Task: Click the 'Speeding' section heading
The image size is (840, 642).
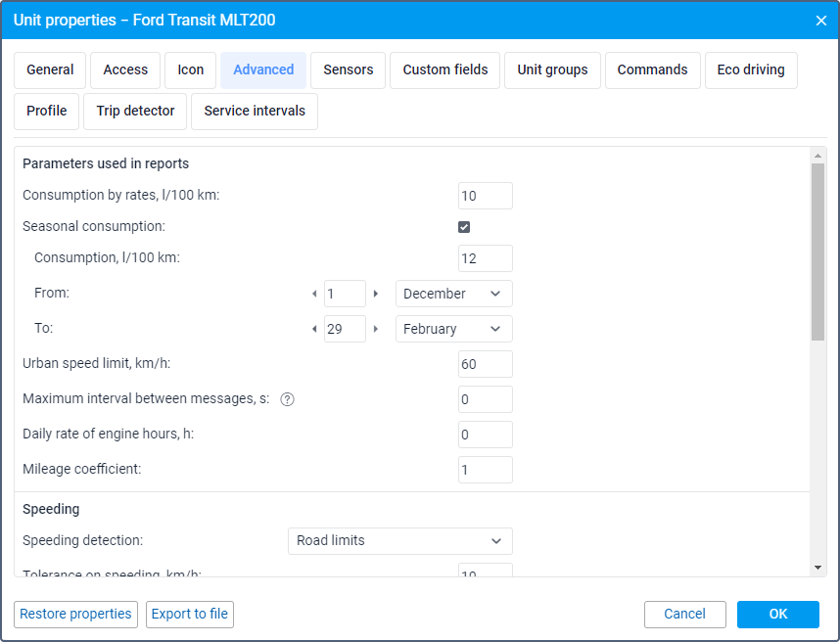Action: [51, 509]
